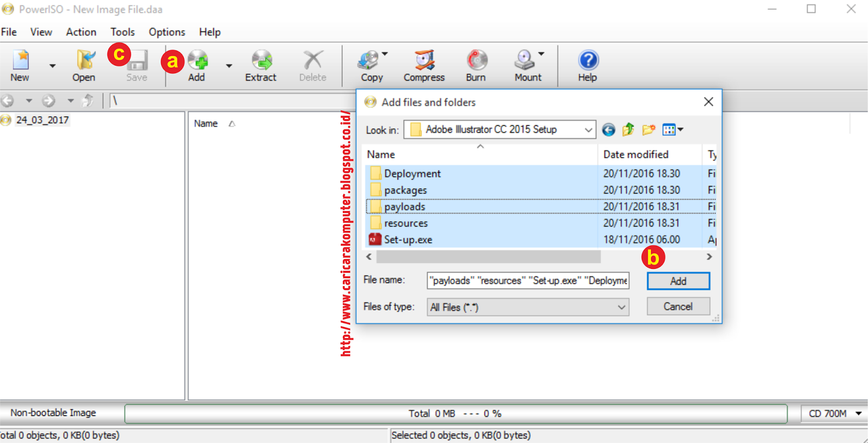868x443 pixels.
Task: Open the dropdown arrow next to New
Action: coord(53,66)
